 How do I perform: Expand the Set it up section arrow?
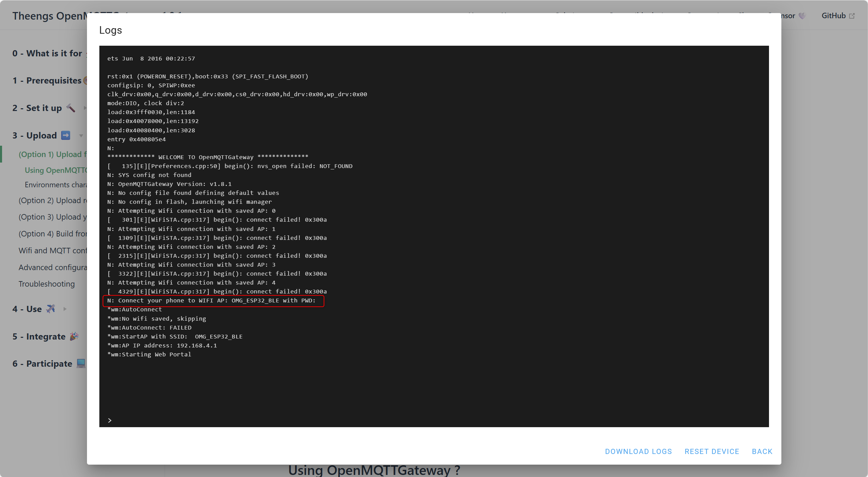coord(85,108)
